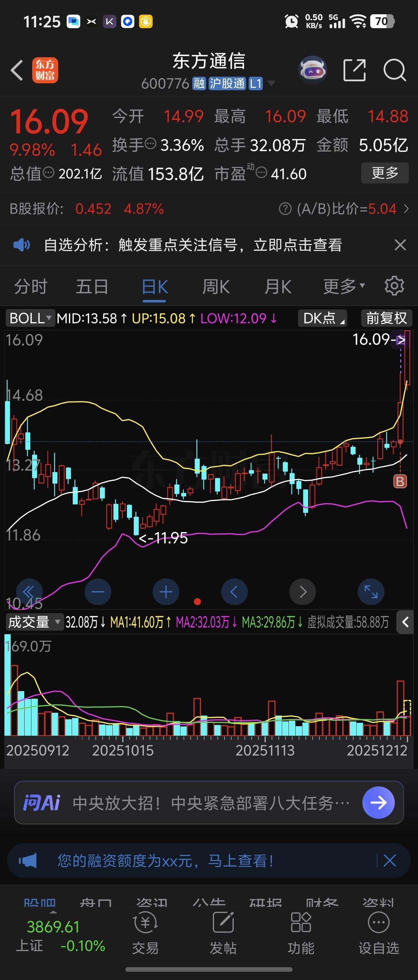Image resolution: width=418 pixels, height=980 pixels.
Task: Send the 问AI query arrow button
Action: [x=378, y=802]
